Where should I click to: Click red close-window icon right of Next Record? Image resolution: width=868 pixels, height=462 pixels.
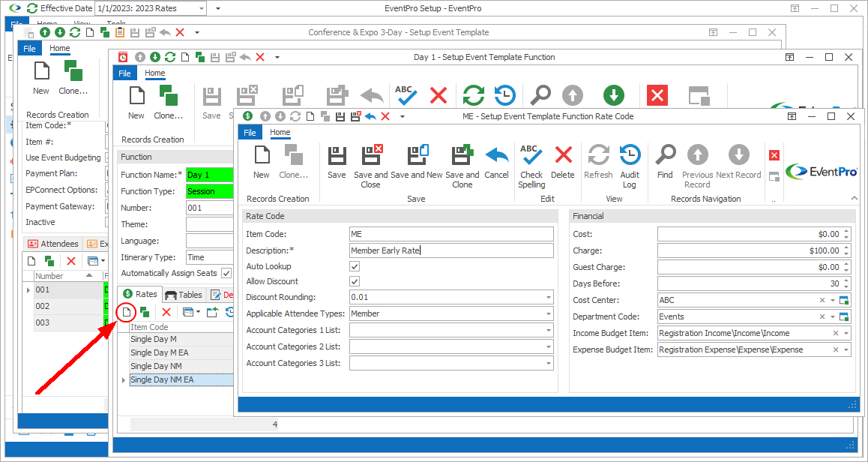[x=774, y=155]
